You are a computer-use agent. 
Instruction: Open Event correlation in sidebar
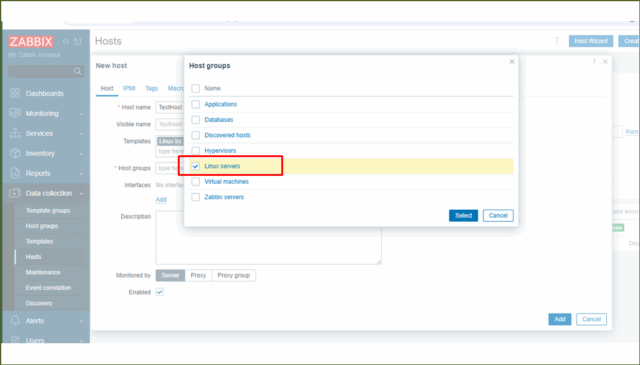pos(48,288)
